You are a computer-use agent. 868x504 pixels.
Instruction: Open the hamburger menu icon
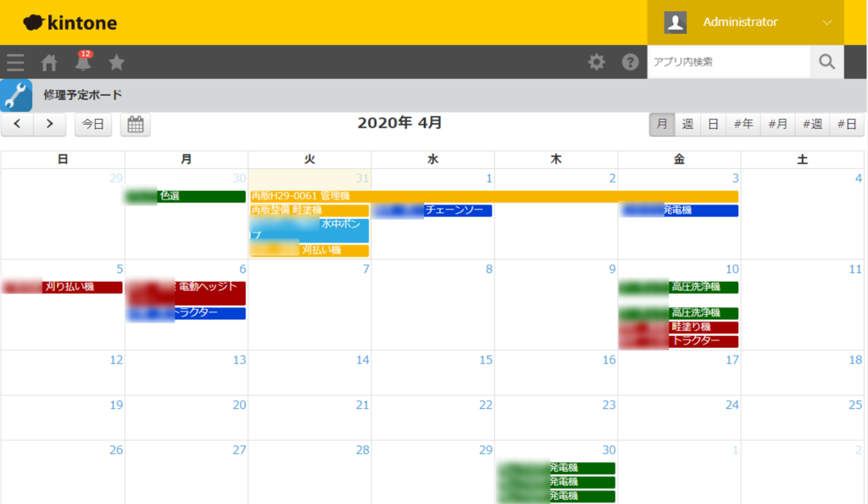click(15, 62)
